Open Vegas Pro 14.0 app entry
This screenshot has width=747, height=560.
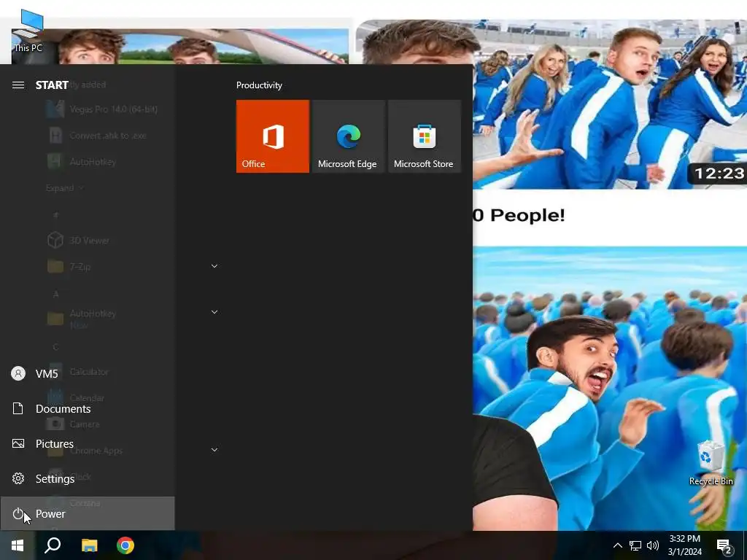(x=102, y=109)
